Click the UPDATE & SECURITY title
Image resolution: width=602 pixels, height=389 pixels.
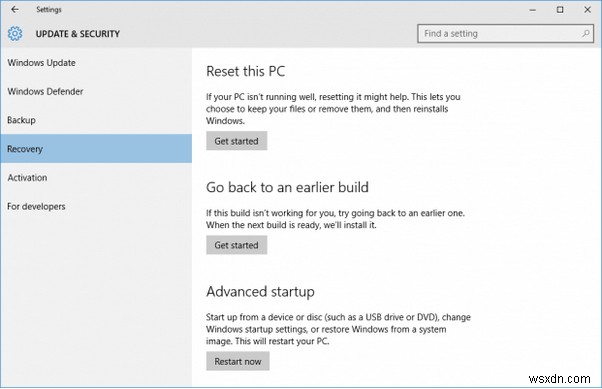click(x=78, y=34)
